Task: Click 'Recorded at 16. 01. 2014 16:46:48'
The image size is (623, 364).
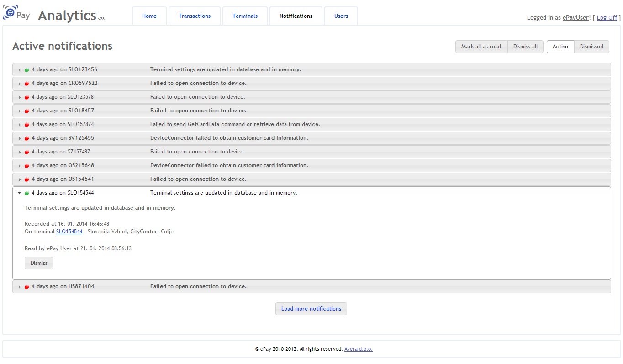Action: [x=67, y=224]
